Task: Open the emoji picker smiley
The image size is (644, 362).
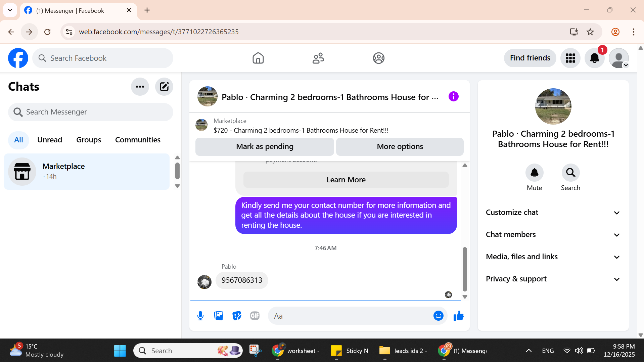Action: (438, 316)
